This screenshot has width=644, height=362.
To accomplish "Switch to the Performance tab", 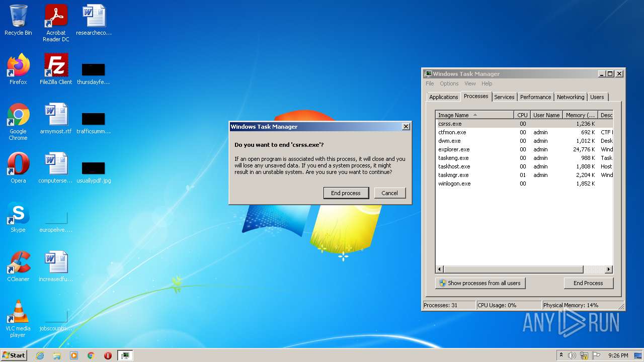I will (x=535, y=97).
